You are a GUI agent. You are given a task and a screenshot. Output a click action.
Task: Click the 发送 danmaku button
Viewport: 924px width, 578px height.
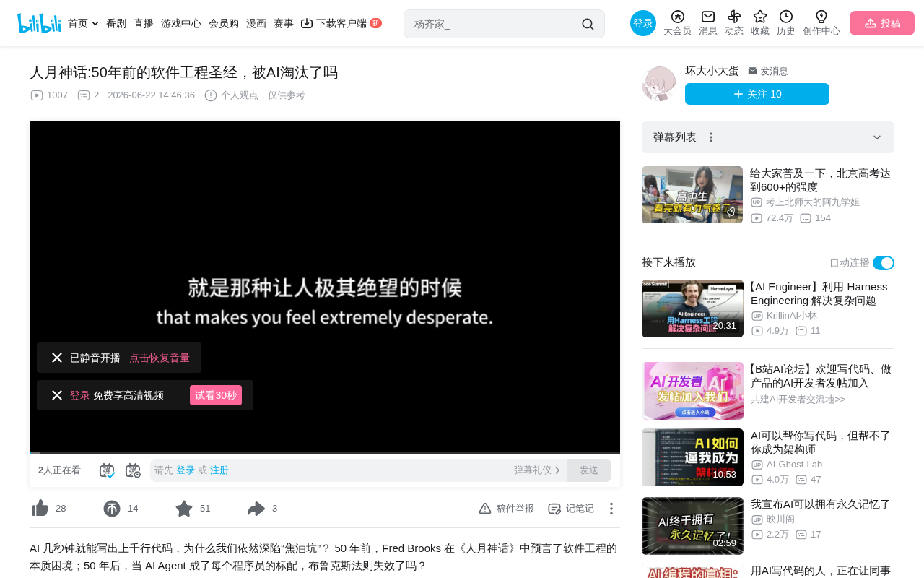[589, 470]
